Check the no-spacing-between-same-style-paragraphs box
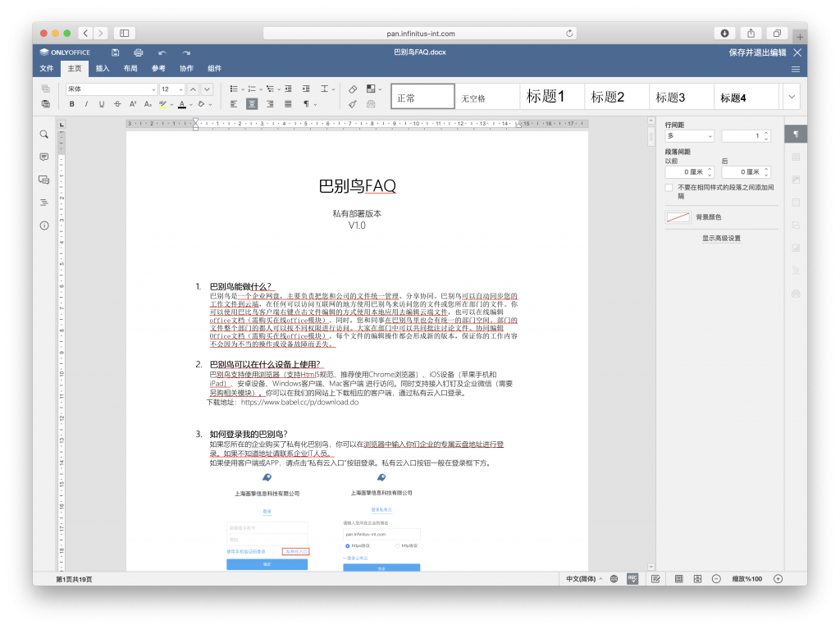Viewport: 840px width, 629px height. tap(669, 188)
